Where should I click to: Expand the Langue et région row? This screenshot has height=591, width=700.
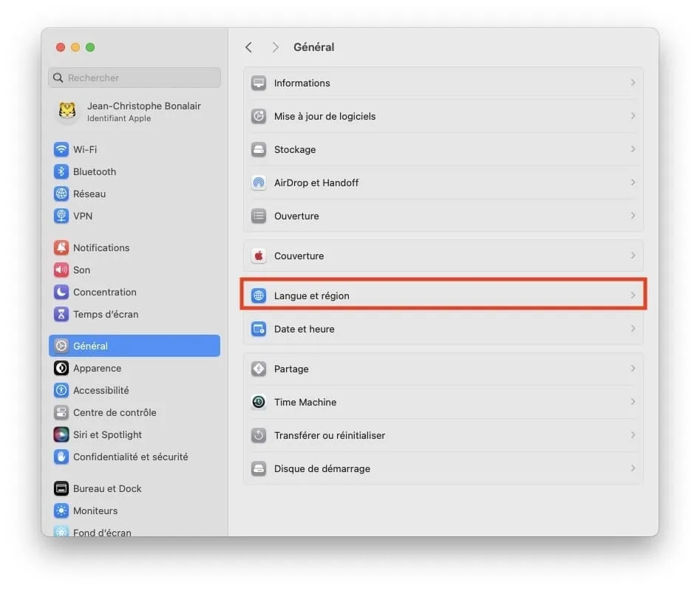(633, 295)
